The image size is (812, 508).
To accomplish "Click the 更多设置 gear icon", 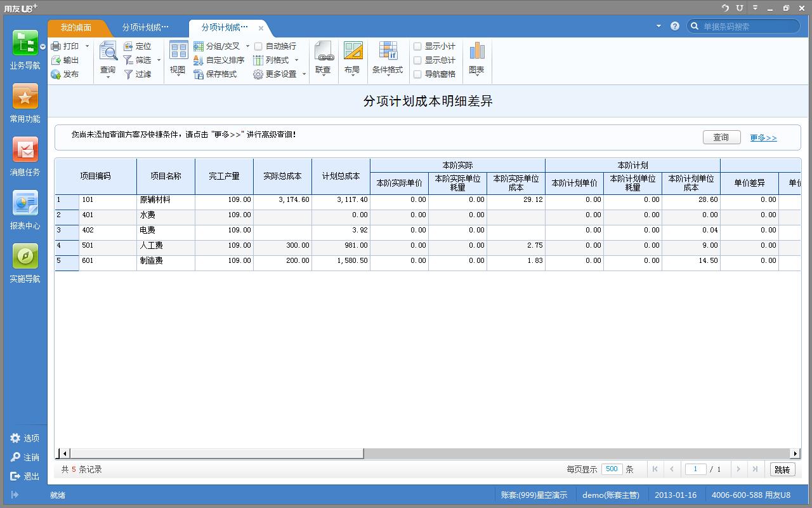I will (258, 74).
